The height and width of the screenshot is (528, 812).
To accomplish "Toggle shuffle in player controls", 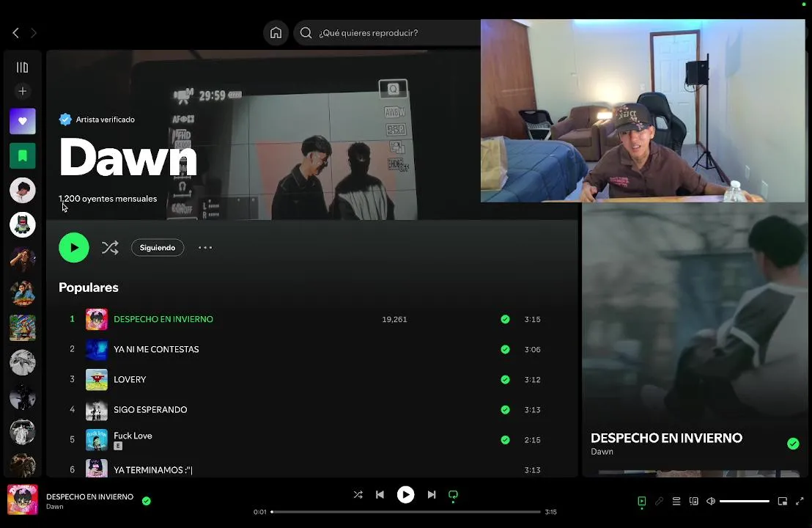I will 358,495.
